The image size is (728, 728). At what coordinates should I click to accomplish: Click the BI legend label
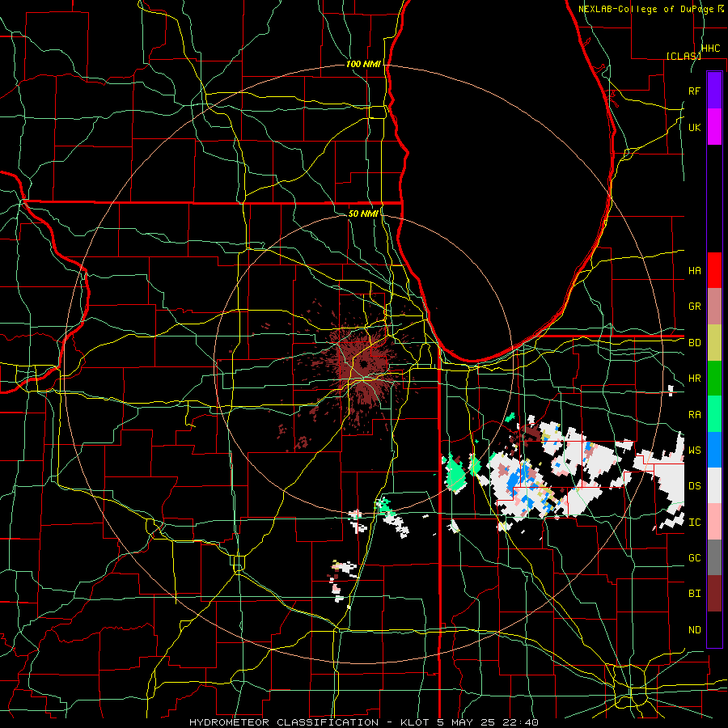coord(694,594)
